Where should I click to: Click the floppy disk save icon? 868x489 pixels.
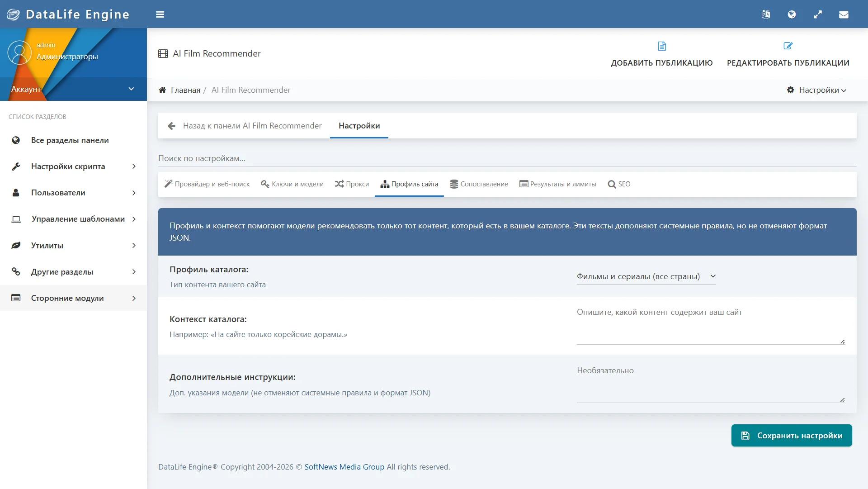click(745, 436)
